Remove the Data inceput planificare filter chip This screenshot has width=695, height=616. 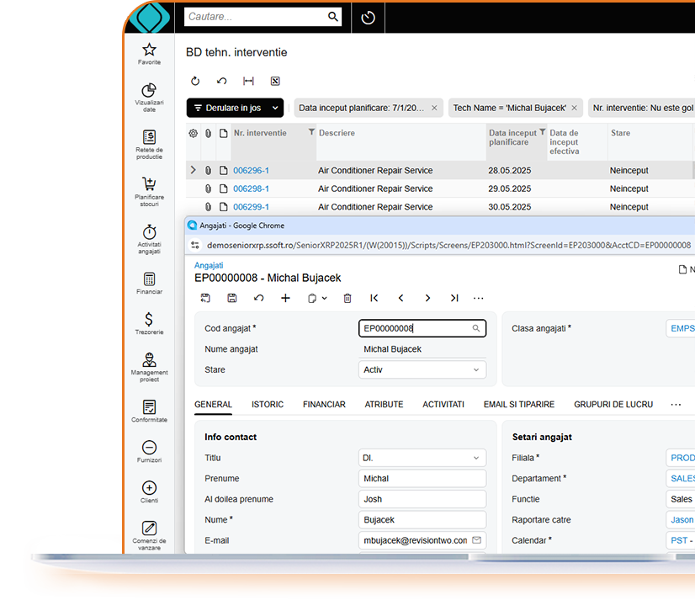(434, 108)
